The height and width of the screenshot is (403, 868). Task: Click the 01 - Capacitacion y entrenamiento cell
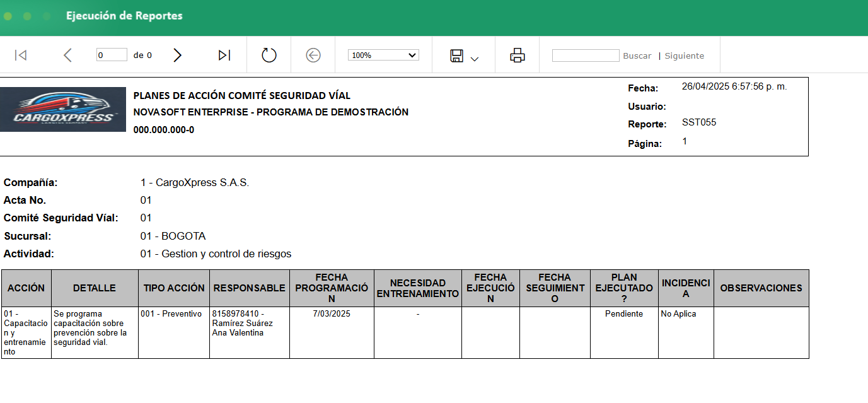point(26,333)
